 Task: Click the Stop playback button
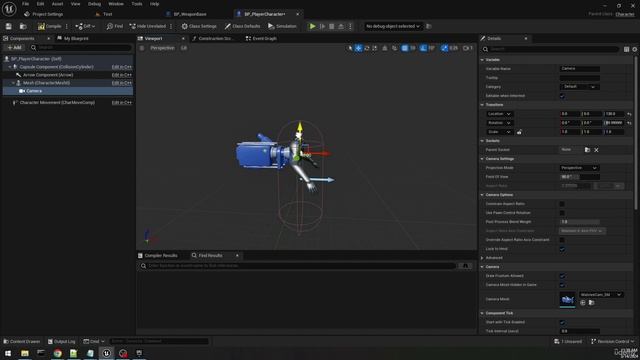coord(331,26)
